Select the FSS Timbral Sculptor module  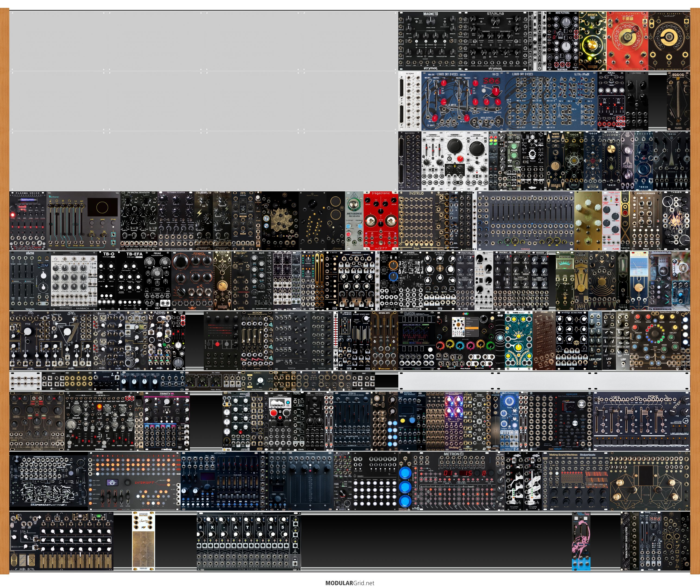point(176,221)
